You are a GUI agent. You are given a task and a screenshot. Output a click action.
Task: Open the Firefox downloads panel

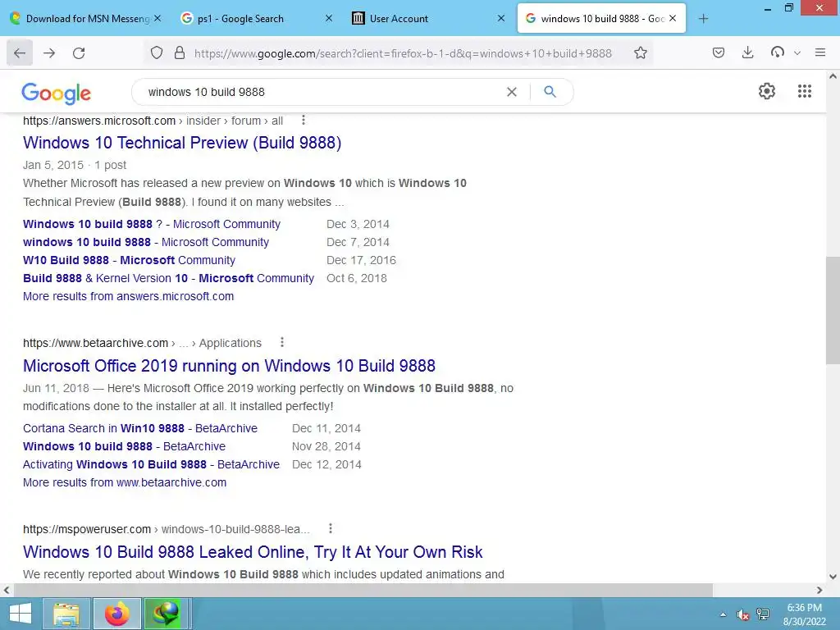click(748, 52)
